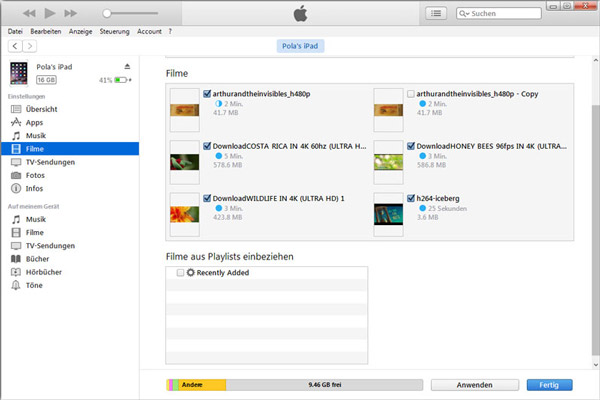
Task: Enable arthurandtheinvisibles_h480p - Copy checkbox
Action: (x=411, y=94)
